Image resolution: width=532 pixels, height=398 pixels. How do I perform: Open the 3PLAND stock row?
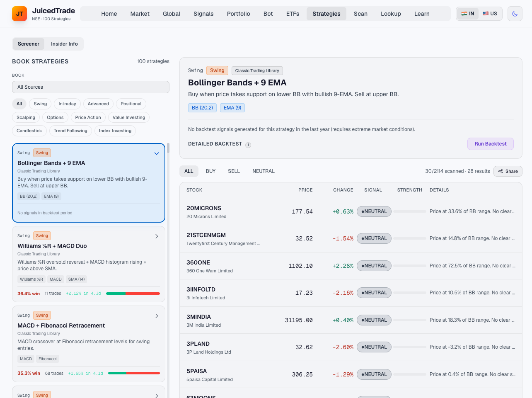pyautogui.click(x=351, y=347)
